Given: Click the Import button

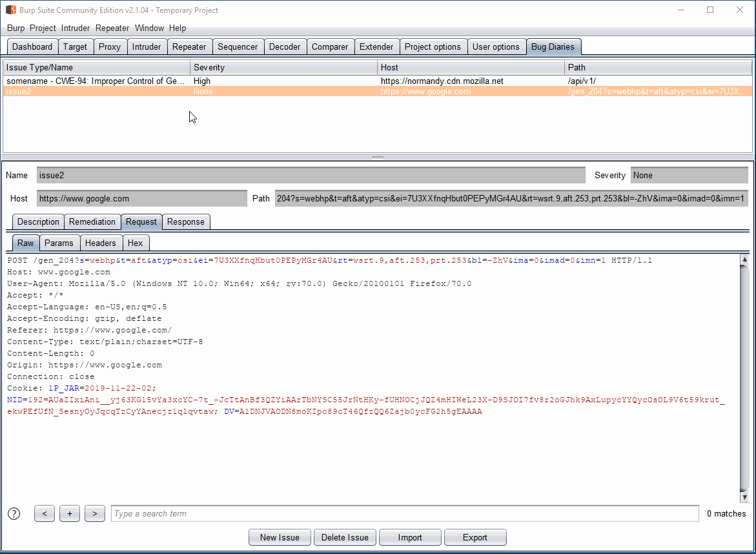Looking at the screenshot, I should point(410,537).
